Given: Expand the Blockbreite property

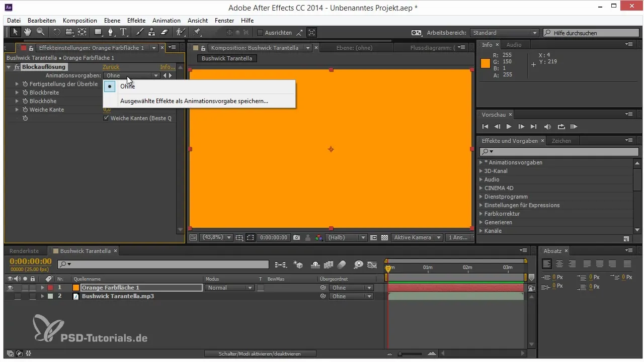Looking at the screenshot, I should [17, 93].
